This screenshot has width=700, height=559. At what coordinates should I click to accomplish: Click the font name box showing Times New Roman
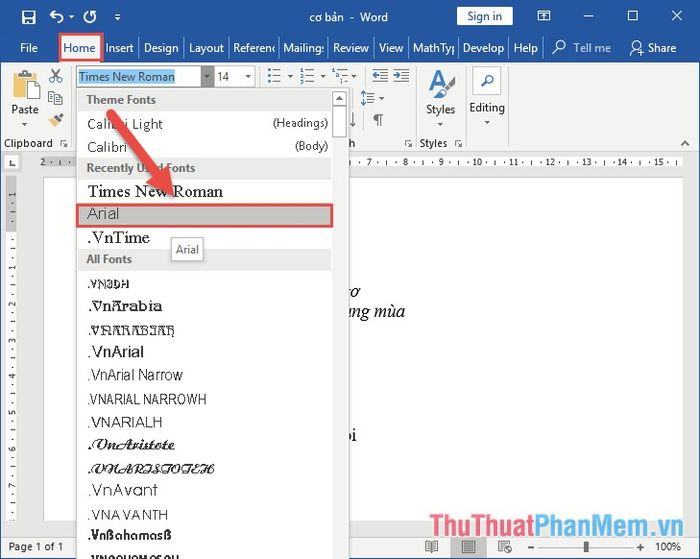[x=138, y=77]
